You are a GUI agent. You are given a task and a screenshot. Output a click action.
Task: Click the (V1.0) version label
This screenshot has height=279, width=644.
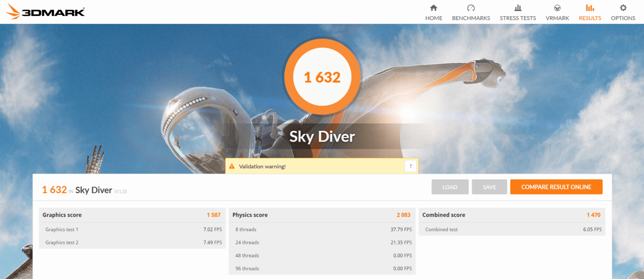pos(120,191)
